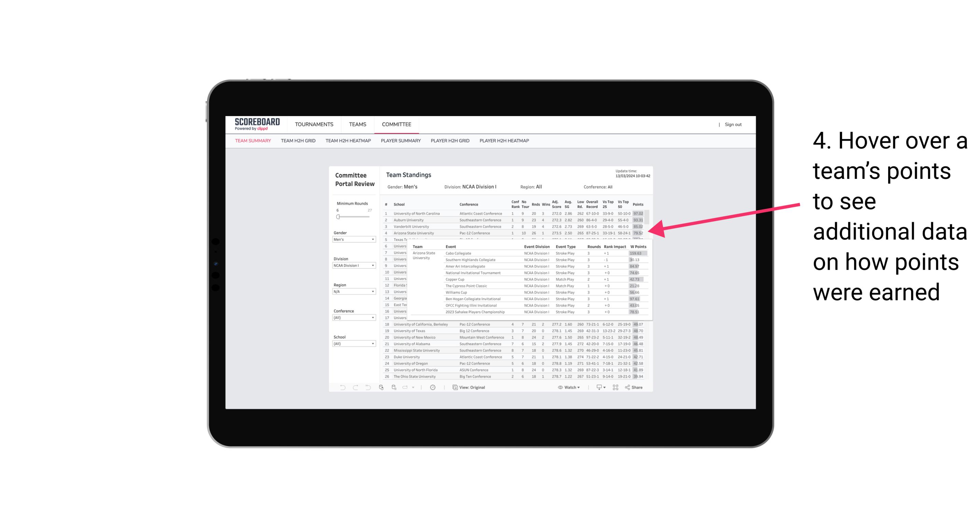Click the expand/fullscreen icon
The width and height of the screenshot is (980, 527).
click(615, 387)
